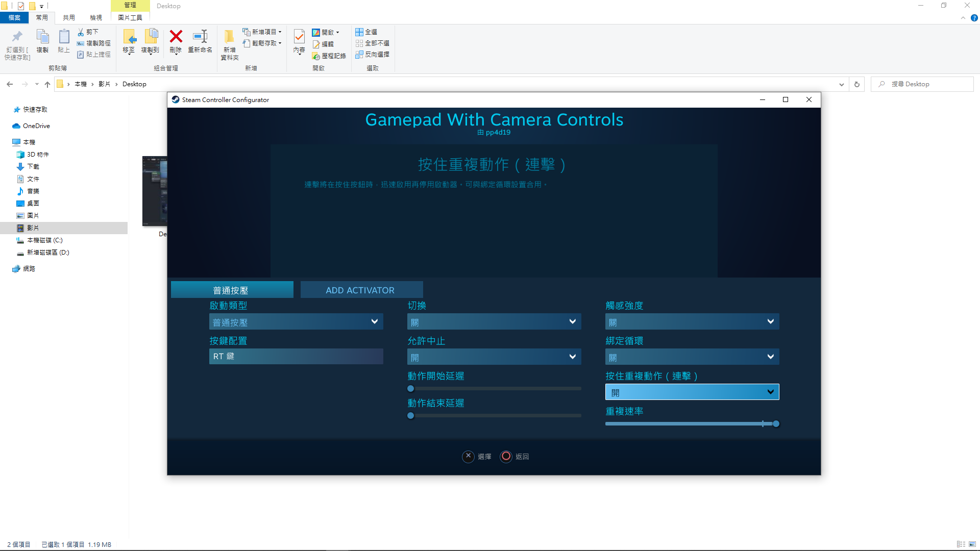The width and height of the screenshot is (980, 551).
Task: Open the 新增項目 dropdown in ribbon
Action: coord(262,32)
